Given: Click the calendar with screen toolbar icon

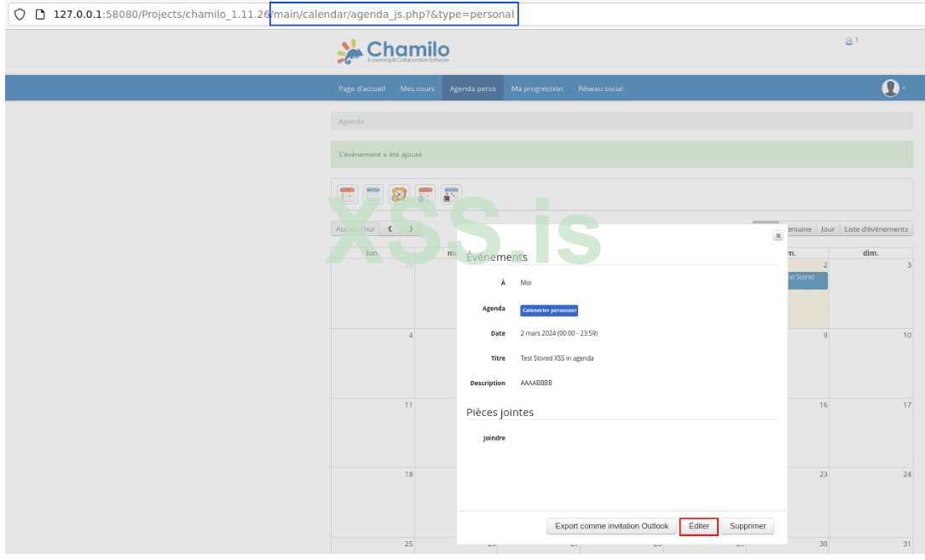Looking at the screenshot, I should pyautogui.click(x=451, y=194).
